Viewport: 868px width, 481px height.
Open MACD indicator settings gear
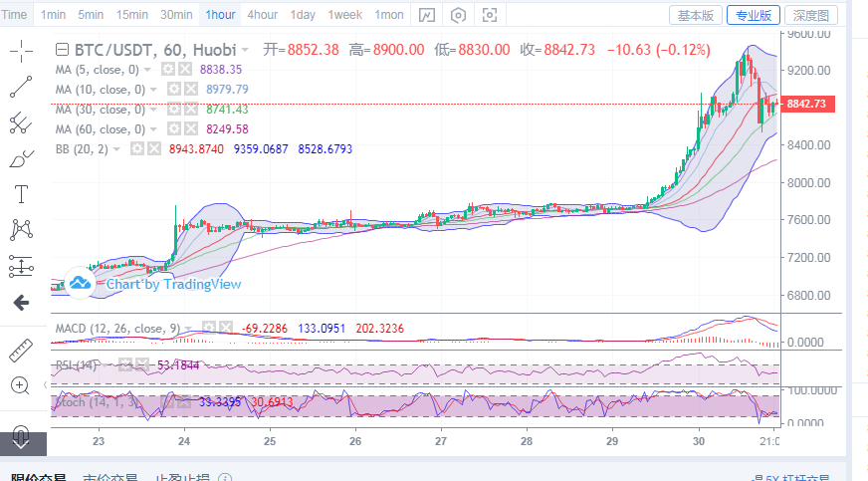tap(208, 329)
